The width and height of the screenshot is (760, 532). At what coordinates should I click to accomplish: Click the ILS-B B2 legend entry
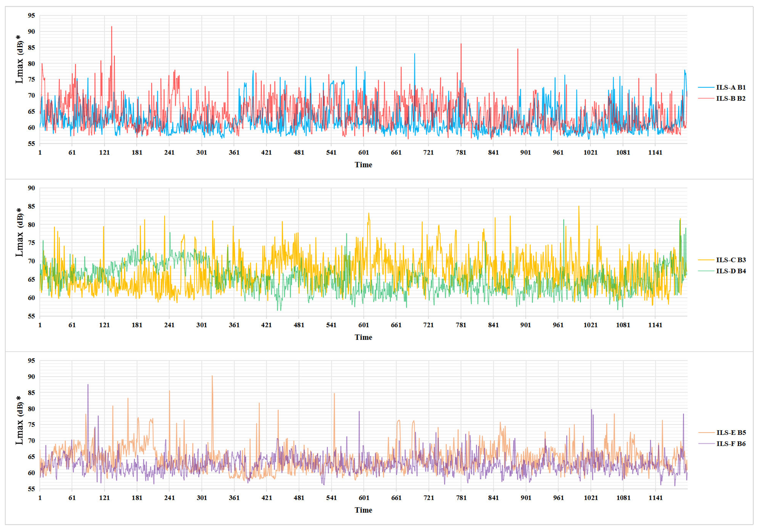coord(730,99)
